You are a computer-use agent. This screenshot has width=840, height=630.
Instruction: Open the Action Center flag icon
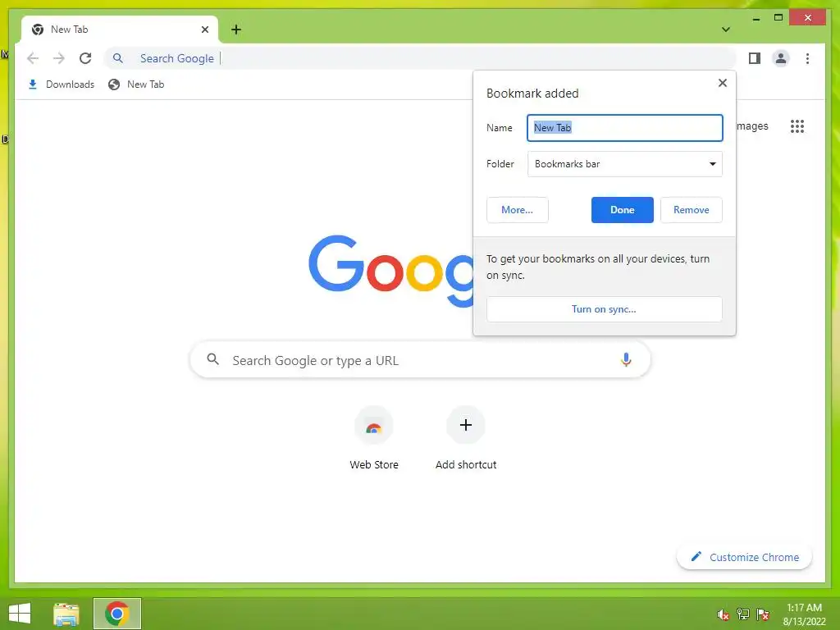[x=762, y=614]
